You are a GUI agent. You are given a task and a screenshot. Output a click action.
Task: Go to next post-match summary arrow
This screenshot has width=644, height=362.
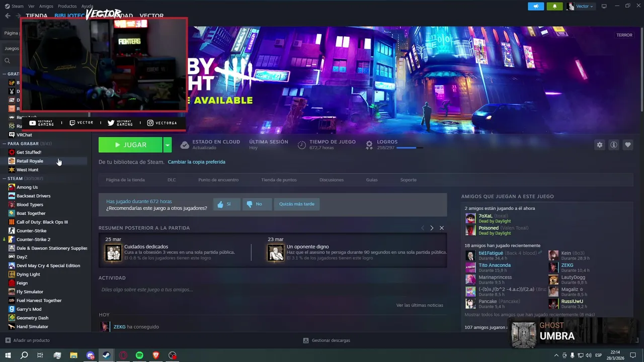coord(432,228)
